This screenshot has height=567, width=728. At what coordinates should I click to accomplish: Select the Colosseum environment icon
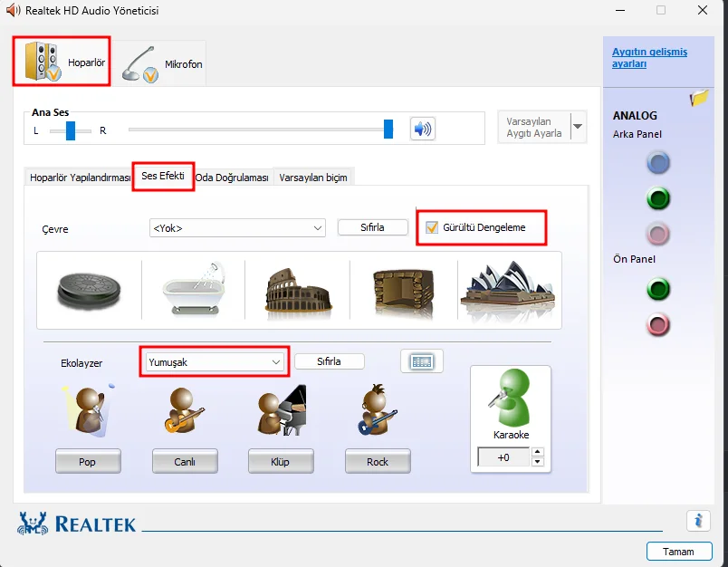(298, 293)
